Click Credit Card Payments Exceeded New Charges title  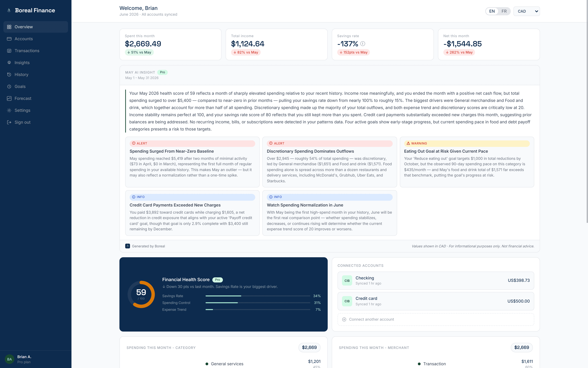175,205
